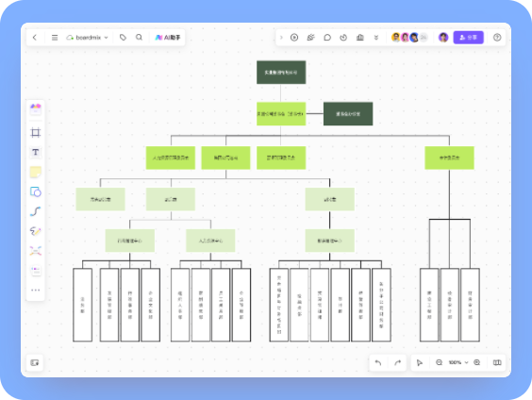Open the boardmix file name dropdown

(x=88, y=38)
